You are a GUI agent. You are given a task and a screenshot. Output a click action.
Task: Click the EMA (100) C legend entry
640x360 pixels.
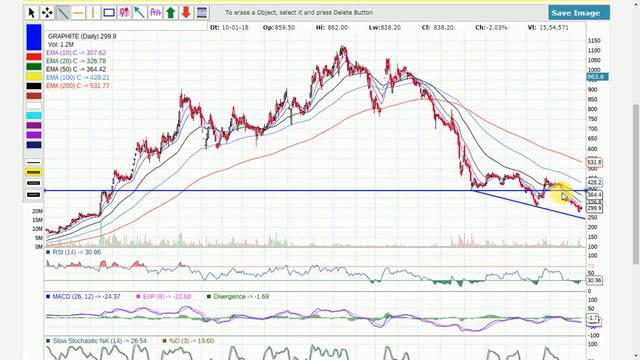point(78,78)
